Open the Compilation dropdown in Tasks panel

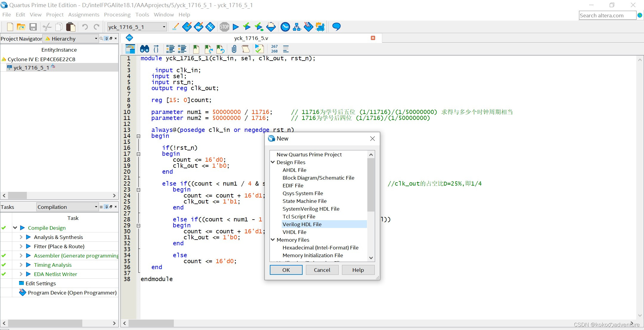pos(67,207)
